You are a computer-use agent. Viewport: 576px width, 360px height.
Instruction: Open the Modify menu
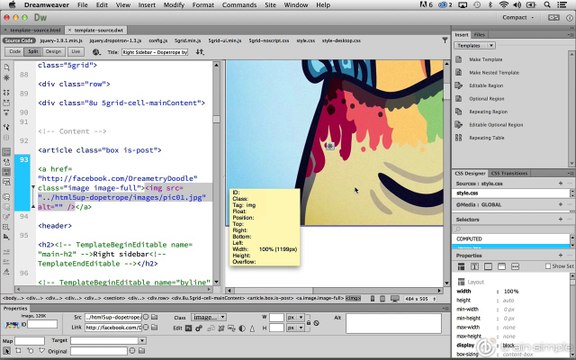174,5
